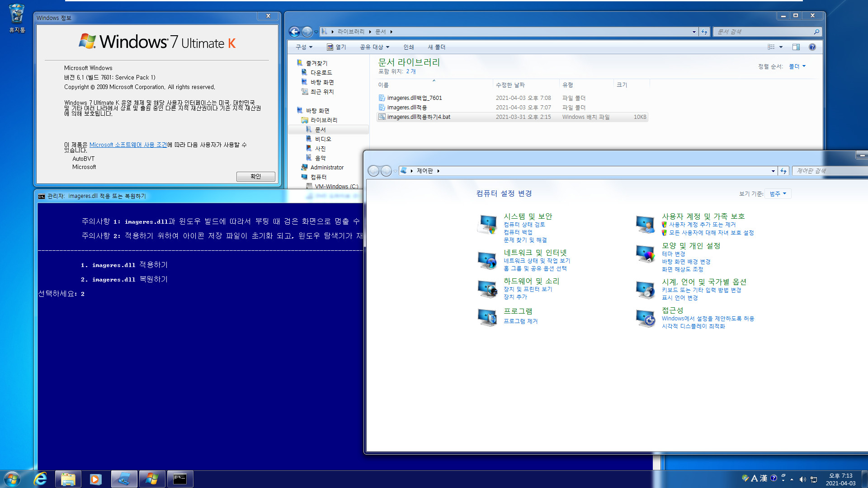The height and width of the screenshot is (488, 868).
Task: Click the network tray icon
Action: (814, 479)
